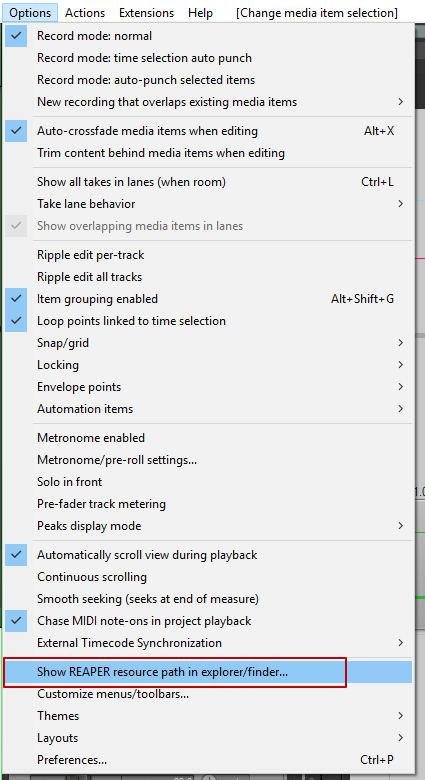Select Record mode: time selection auto punch
The width and height of the screenshot is (425, 780).
pyautogui.click(x=208, y=58)
